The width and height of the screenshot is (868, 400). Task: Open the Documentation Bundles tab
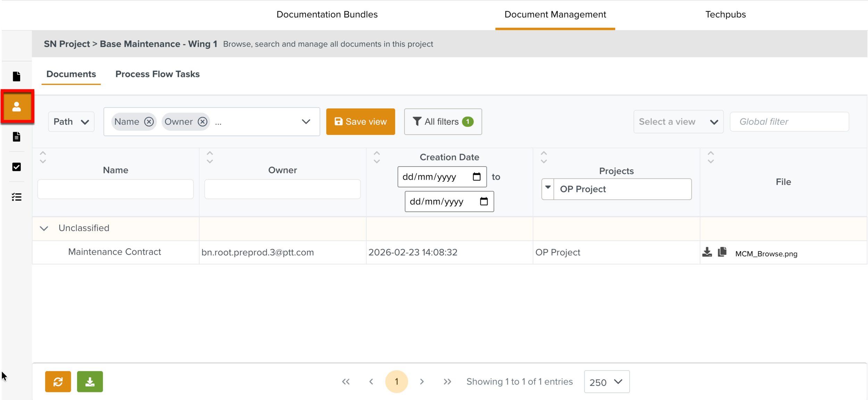(327, 14)
